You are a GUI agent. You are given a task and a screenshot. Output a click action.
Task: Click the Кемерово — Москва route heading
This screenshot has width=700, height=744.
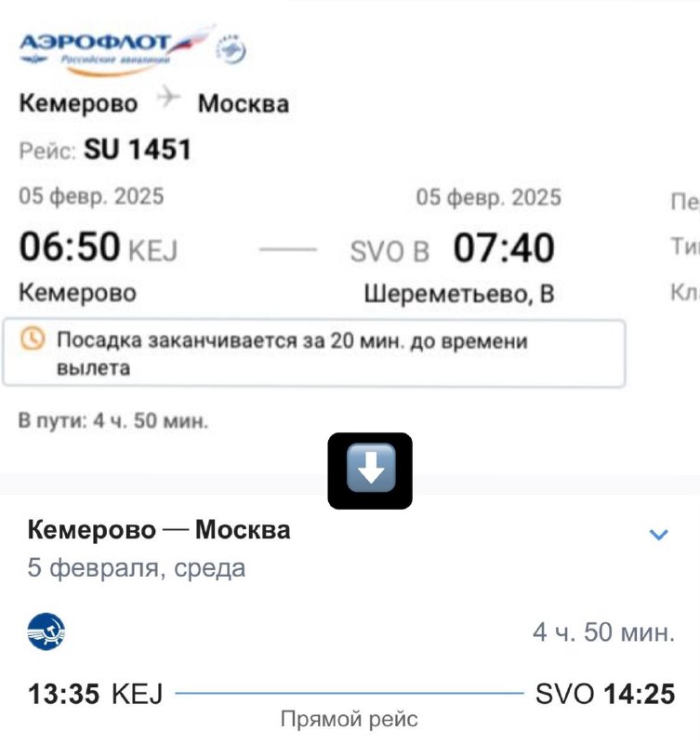pyautogui.click(x=159, y=530)
